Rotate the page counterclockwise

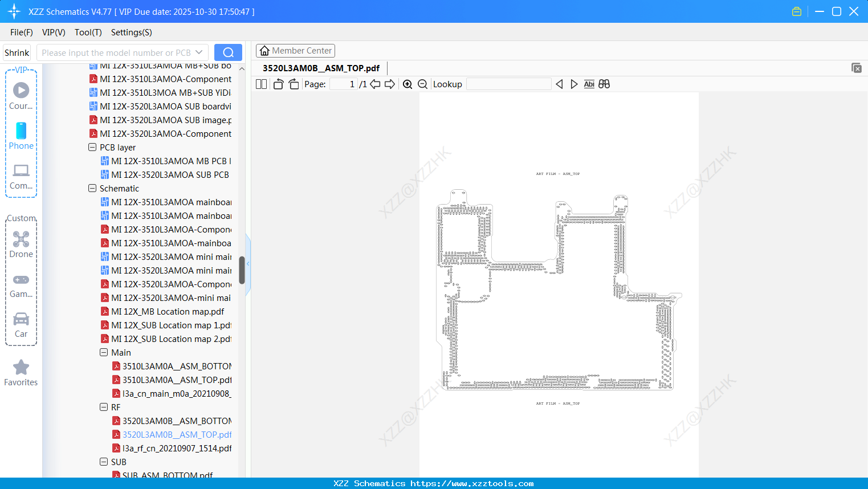278,84
